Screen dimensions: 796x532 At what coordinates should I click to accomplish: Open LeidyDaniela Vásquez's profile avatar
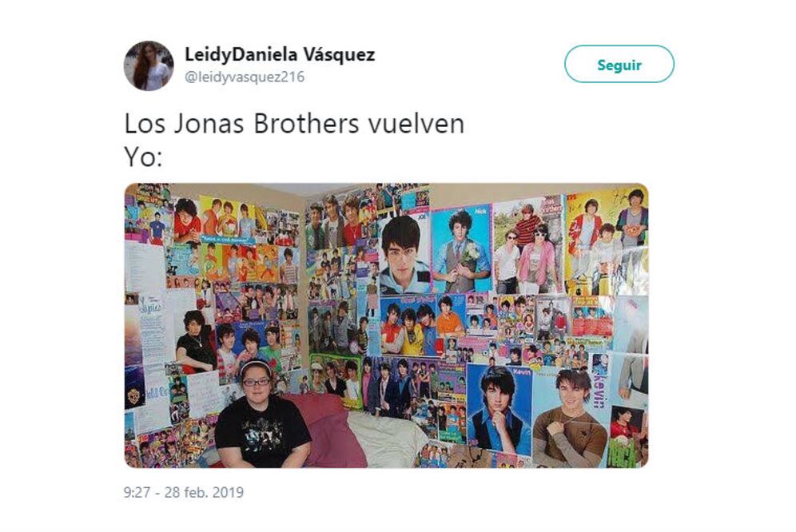click(149, 66)
